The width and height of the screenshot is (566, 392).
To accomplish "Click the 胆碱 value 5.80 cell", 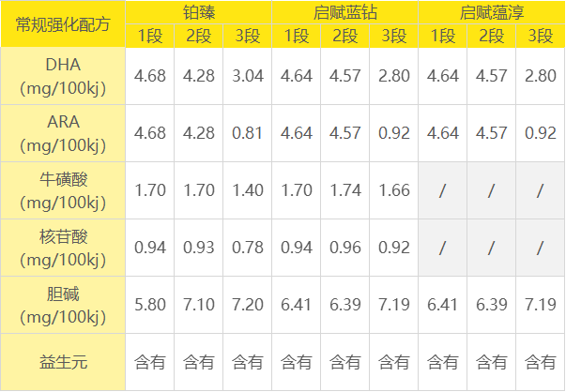I will 150,305.
